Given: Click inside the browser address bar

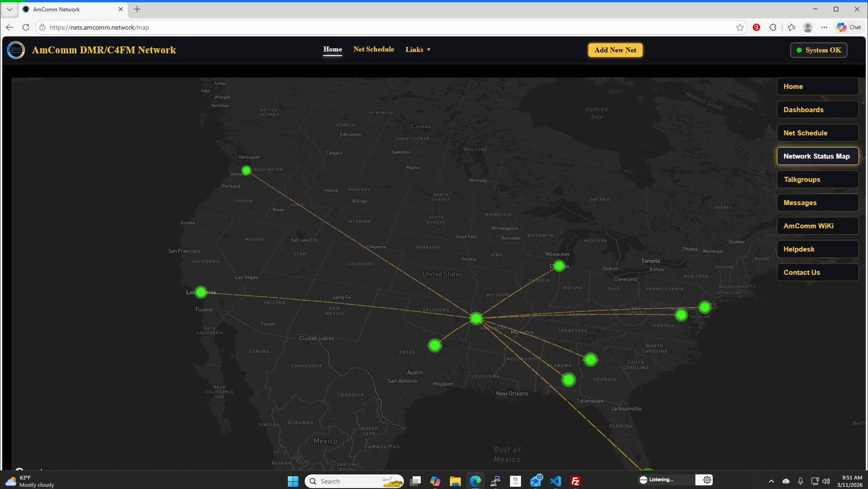Looking at the screenshot, I should pos(182,27).
